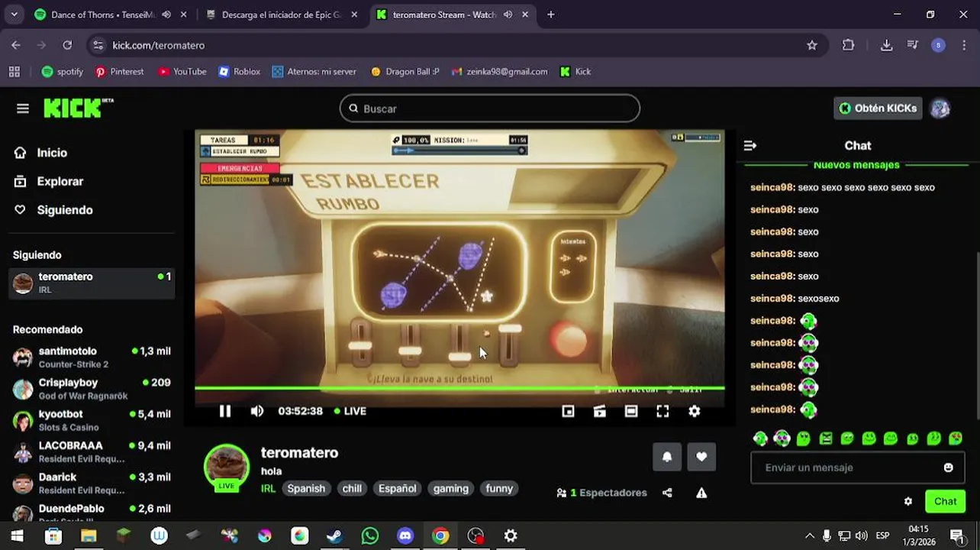Collapse the chat panel
This screenshot has height=550, width=980.
pyautogui.click(x=750, y=145)
